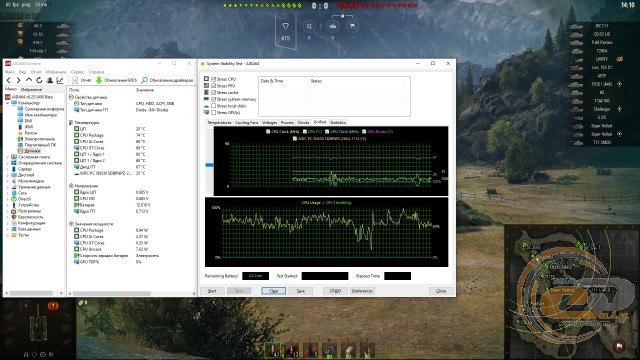
Task: Switch to the Statistics tab
Action: click(338, 122)
